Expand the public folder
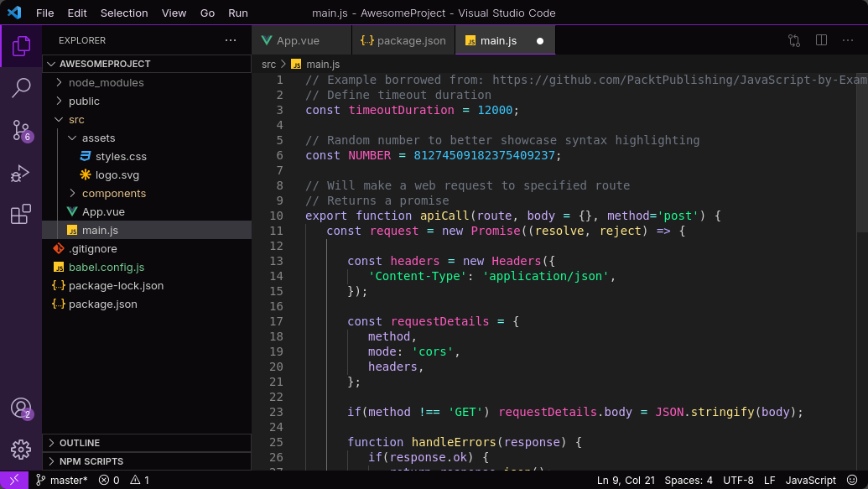 (147, 101)
